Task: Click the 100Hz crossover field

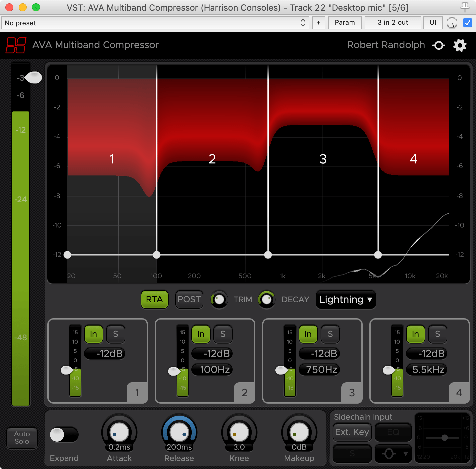Action: 212,370
